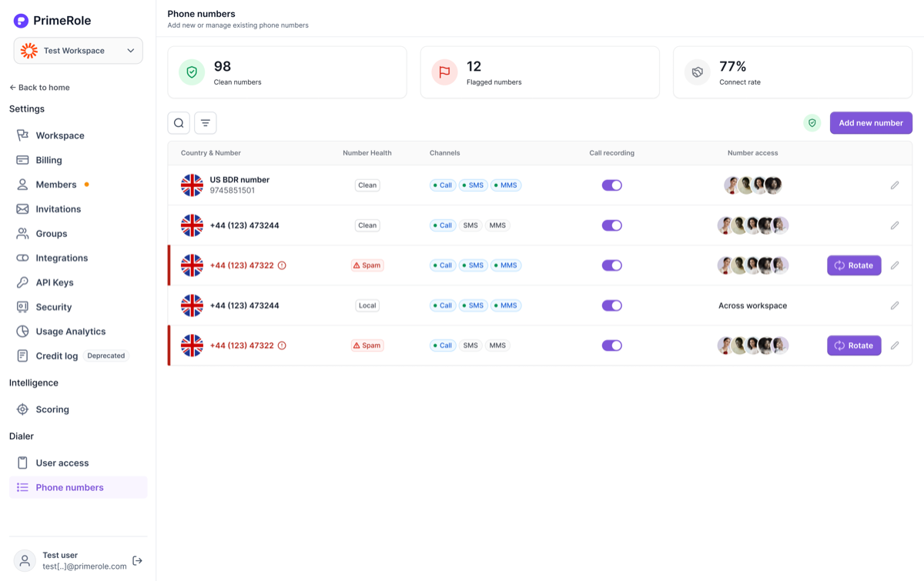Screen dimensions: 924x581
Task: Edit the US BDR number with the pencil icon
Action: [x=895, y=185]
